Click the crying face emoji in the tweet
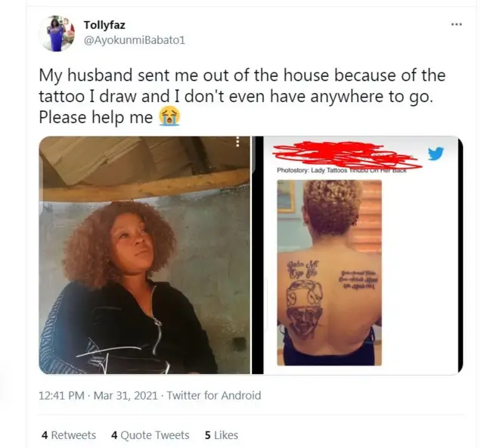The image size is (484, 448). (x=169, y=117)
